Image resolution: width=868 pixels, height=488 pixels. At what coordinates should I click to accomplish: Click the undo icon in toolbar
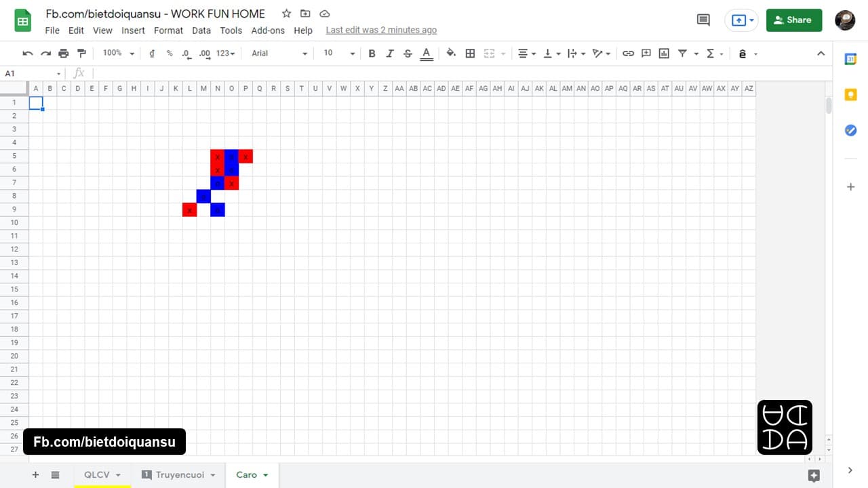point(28,54)
